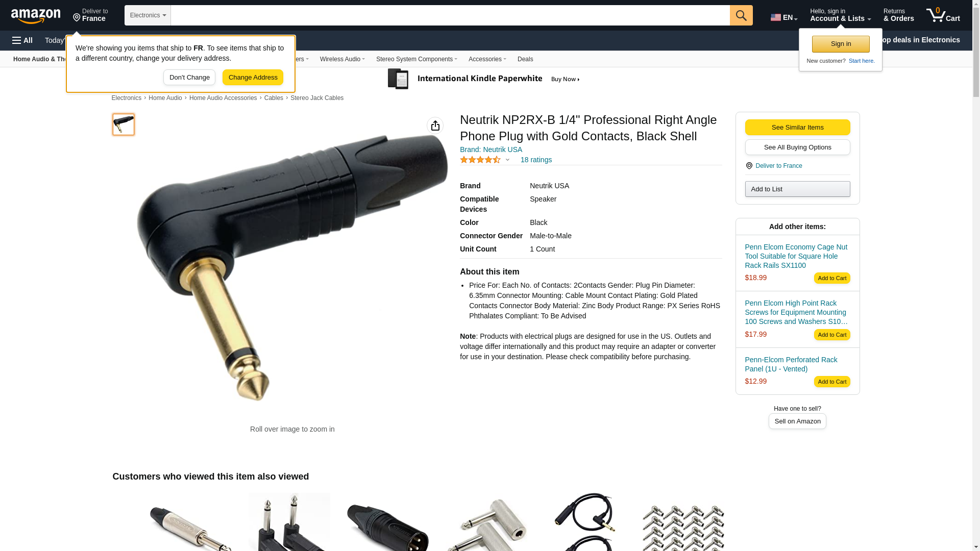Add Penn-Elcom Perforated Rack Panel to cart
Image resolution: width=980 pixels, height=551 pixels.
(832, 382)
